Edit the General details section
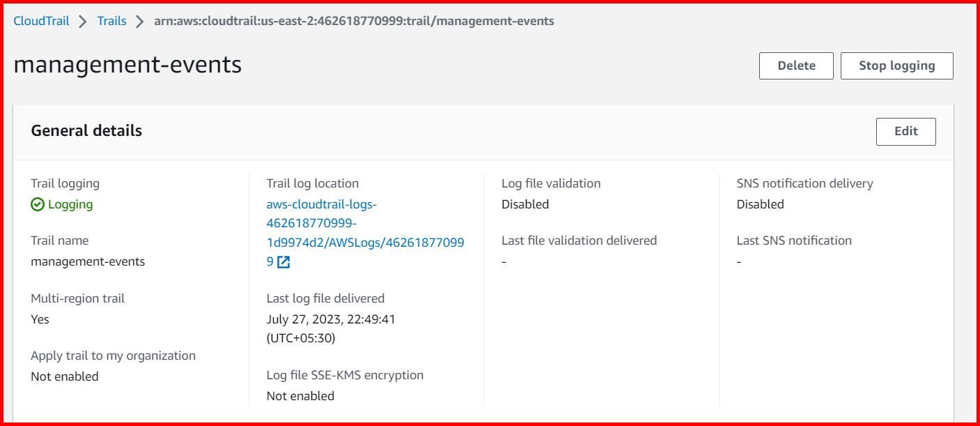 click(x=905, y=131)
